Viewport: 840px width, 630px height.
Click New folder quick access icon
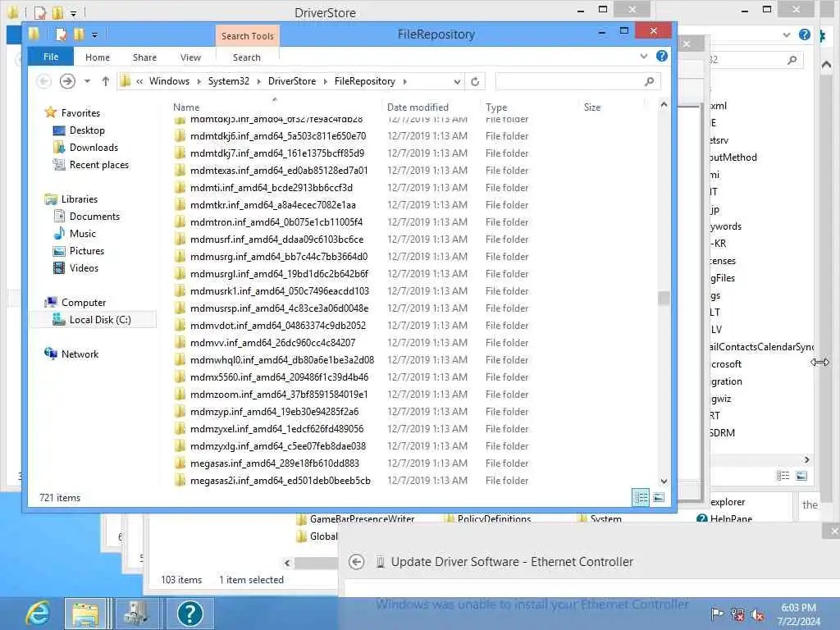(x=79, y=34)
